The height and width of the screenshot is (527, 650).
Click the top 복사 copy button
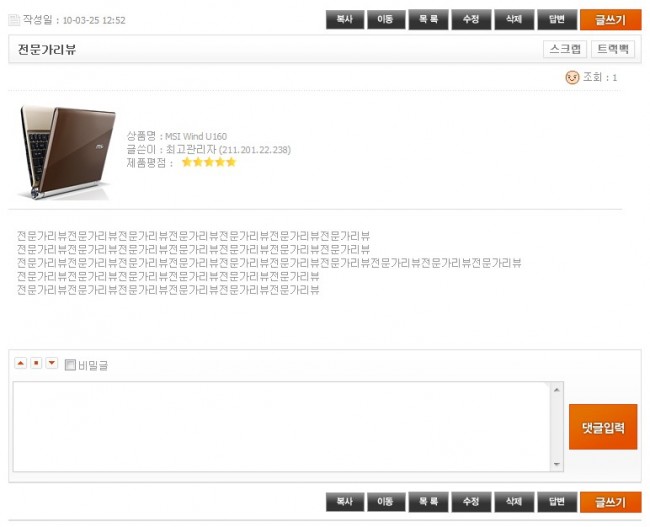pyautogui.click(x=345, y=19)
